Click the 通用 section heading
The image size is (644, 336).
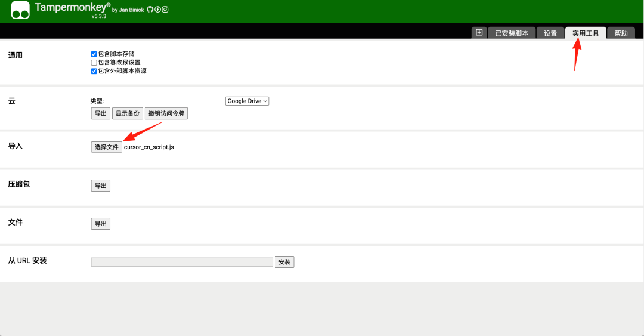click(15, 55)
